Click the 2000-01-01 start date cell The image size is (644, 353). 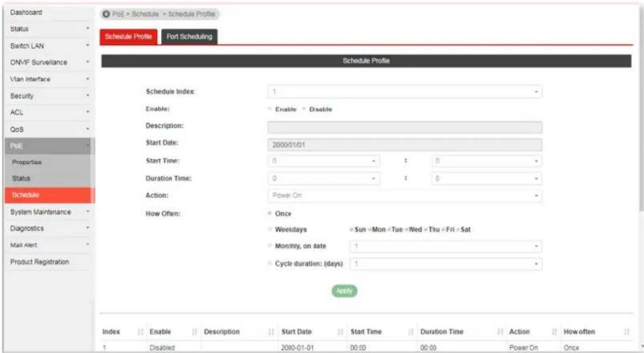point(297,348)
